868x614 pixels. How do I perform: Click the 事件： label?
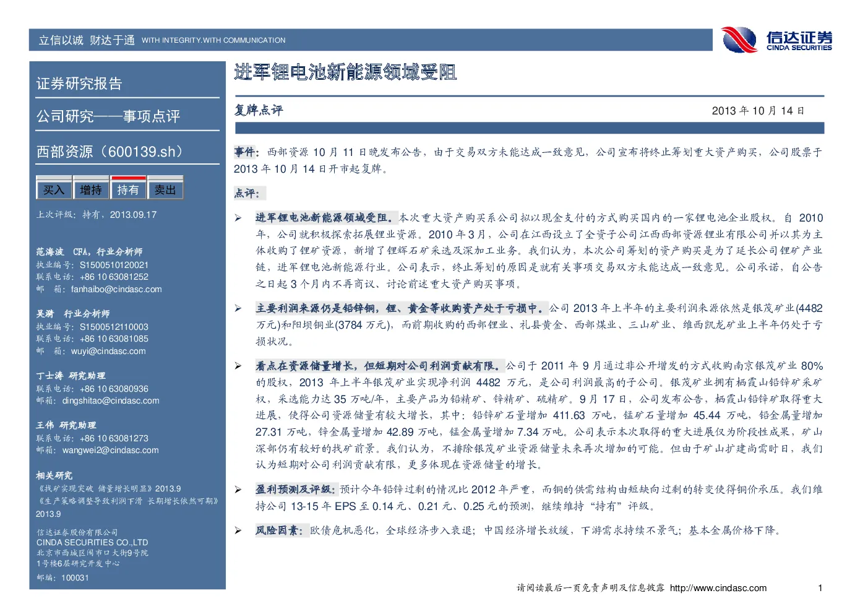[x=247, y=152]
